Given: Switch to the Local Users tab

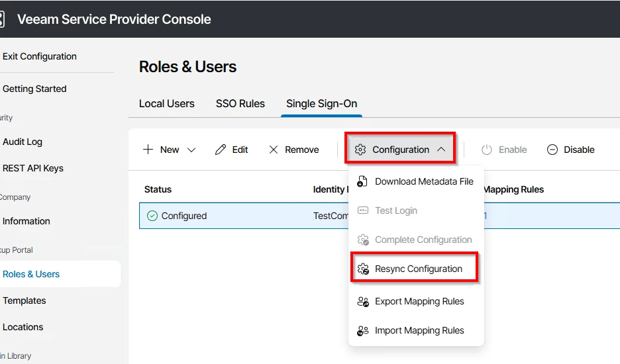Looking at the screenshot, I should point(167,104).
